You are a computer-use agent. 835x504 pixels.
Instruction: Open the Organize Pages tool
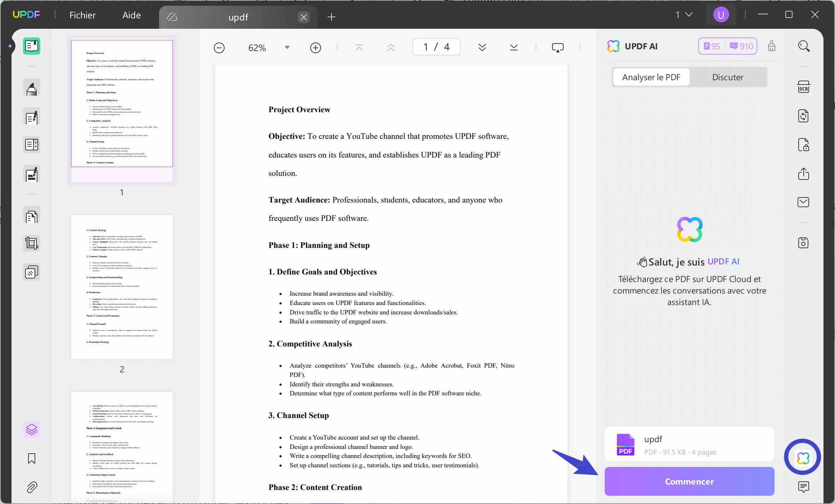coord(32,217)
